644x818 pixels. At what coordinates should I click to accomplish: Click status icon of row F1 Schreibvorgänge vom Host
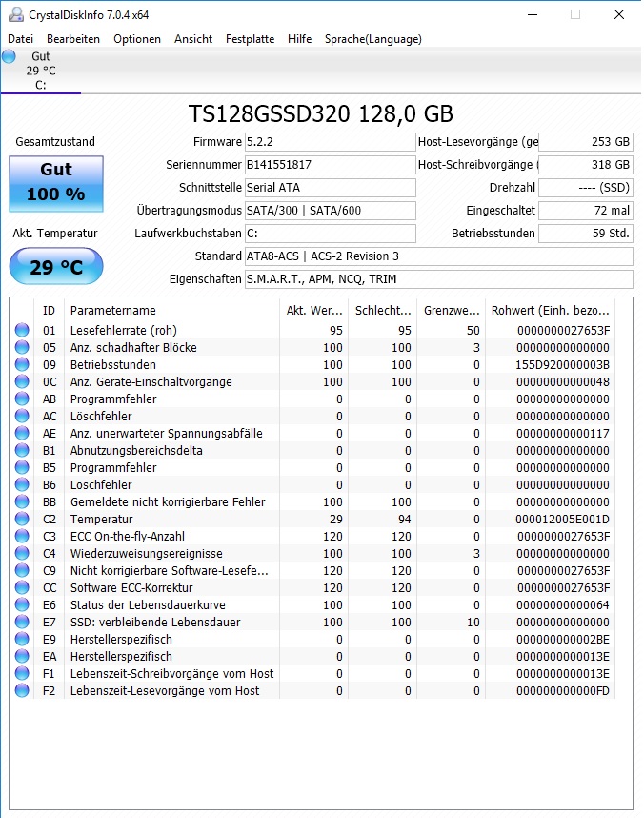(x=22, y=673)
